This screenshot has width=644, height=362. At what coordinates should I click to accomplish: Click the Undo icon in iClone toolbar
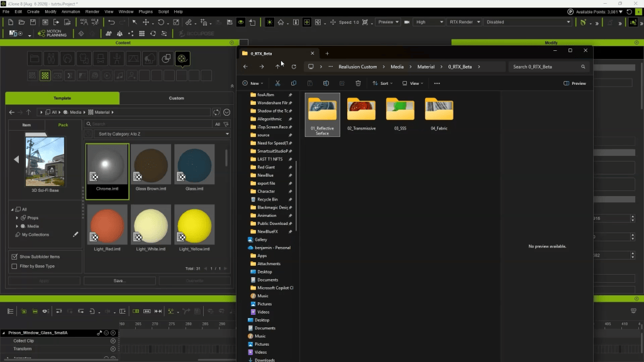pyautogui.click(x=111, y=22)
